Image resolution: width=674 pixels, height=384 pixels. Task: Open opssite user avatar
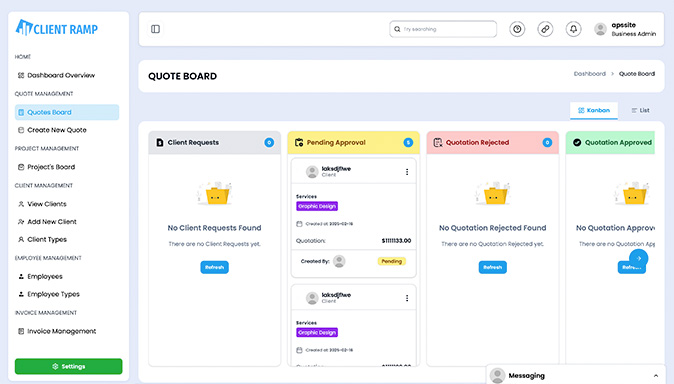(x=600, y=29)
